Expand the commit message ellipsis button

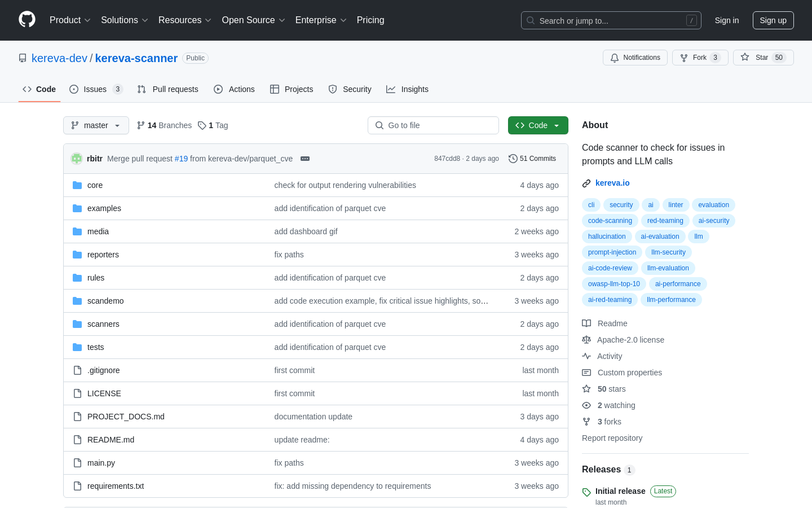pyautogui.click(x=305, y=159)
